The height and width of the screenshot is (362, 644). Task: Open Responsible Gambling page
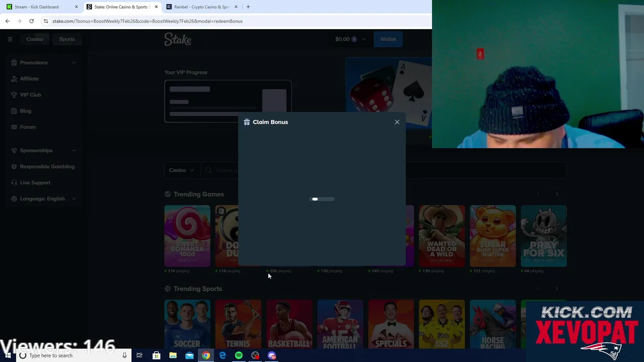pos(47,166)
